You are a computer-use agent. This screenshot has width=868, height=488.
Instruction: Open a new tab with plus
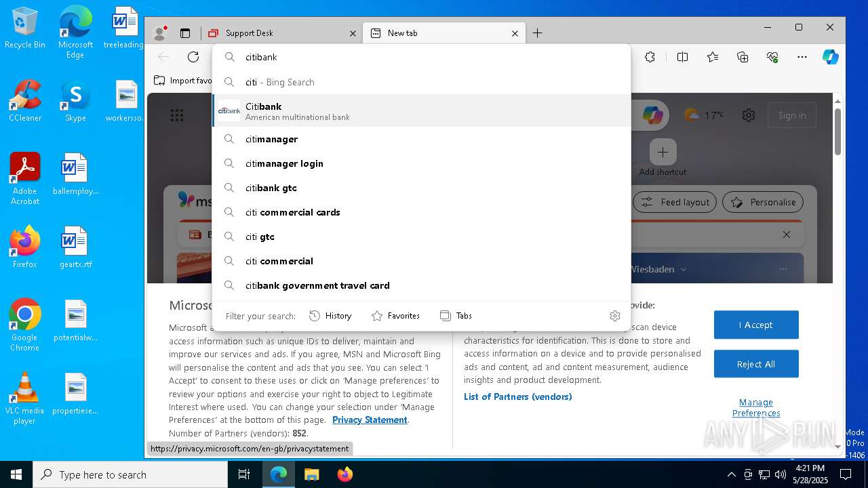point(537,33)
